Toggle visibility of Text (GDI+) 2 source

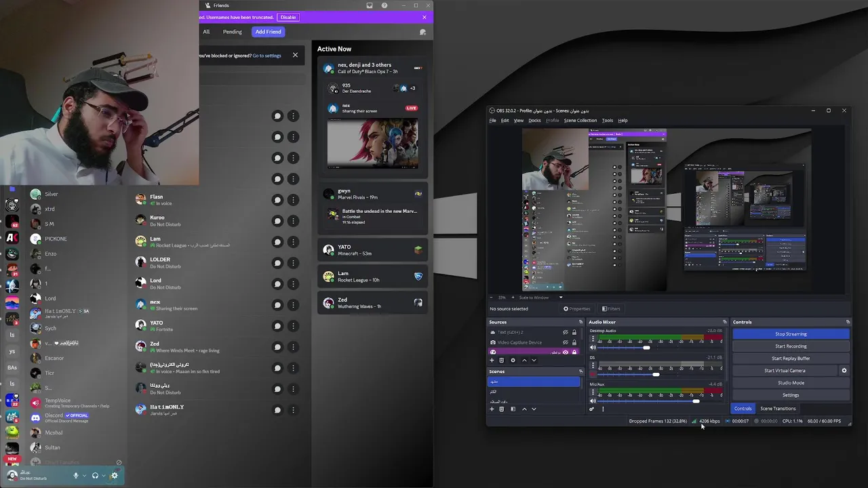coord(566,333)
